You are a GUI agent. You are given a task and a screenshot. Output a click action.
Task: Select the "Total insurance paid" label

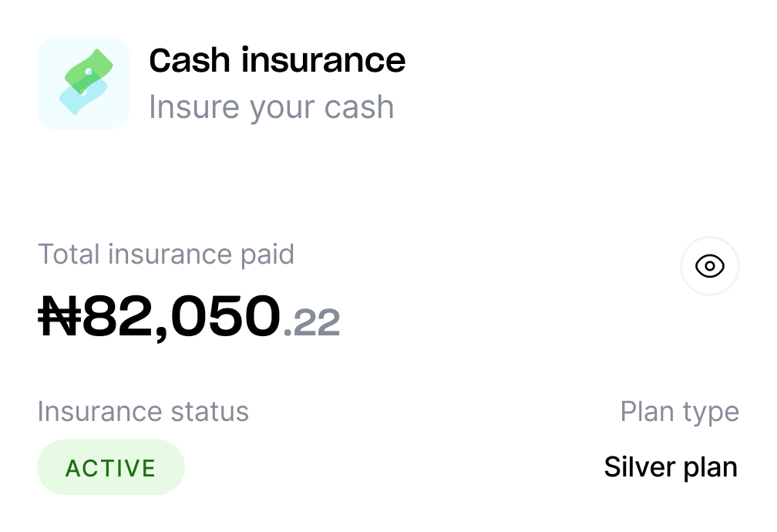coord(166,254)
